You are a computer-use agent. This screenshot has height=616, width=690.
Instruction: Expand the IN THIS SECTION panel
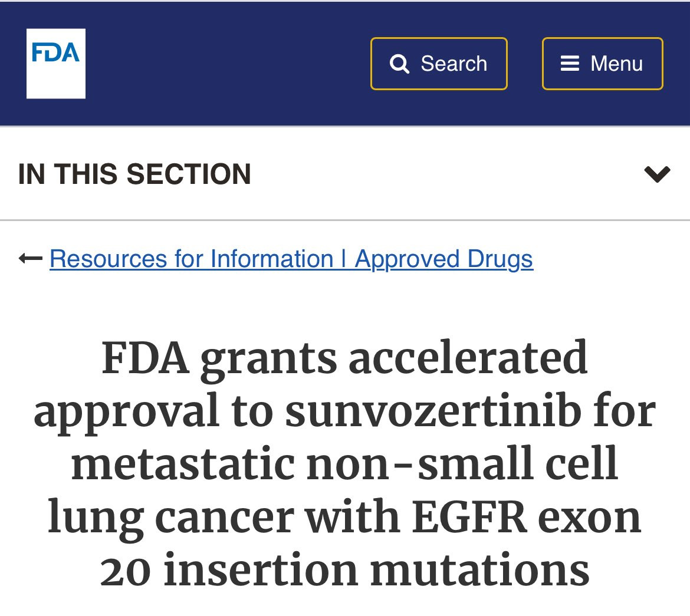345,174
